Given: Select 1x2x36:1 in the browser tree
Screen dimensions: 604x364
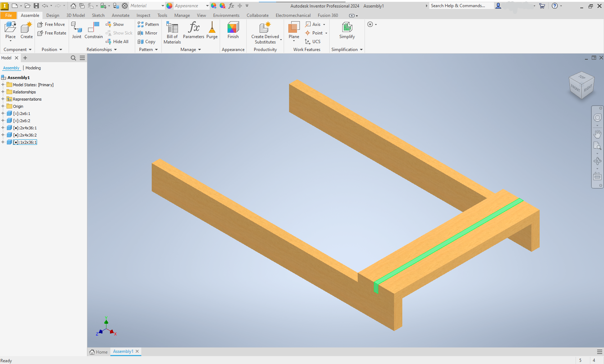Looking at the screenshot, I should (x=25, y=142).
